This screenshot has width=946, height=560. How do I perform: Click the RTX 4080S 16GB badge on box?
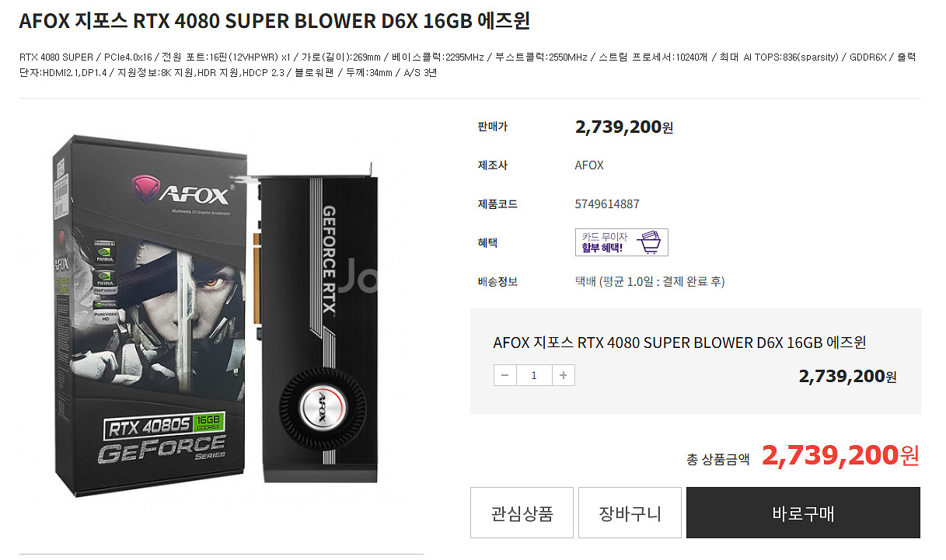(164, 425)
